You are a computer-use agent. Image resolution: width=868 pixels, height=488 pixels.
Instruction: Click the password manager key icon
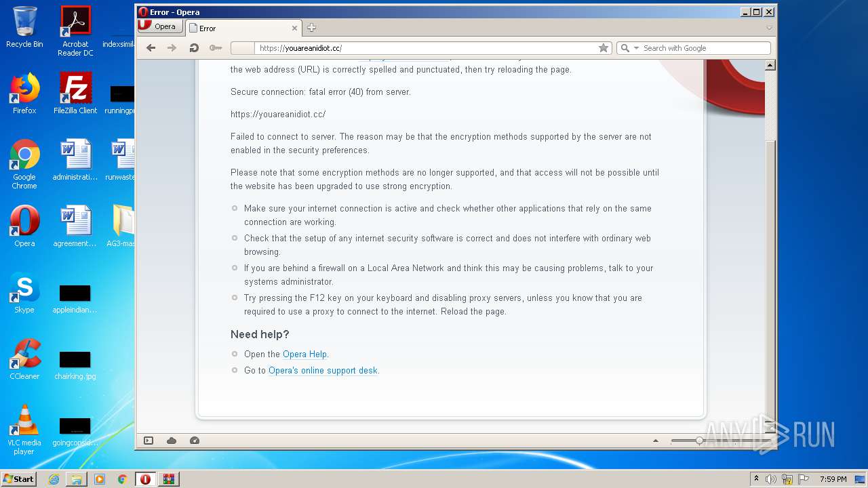(x=216, y=47)
